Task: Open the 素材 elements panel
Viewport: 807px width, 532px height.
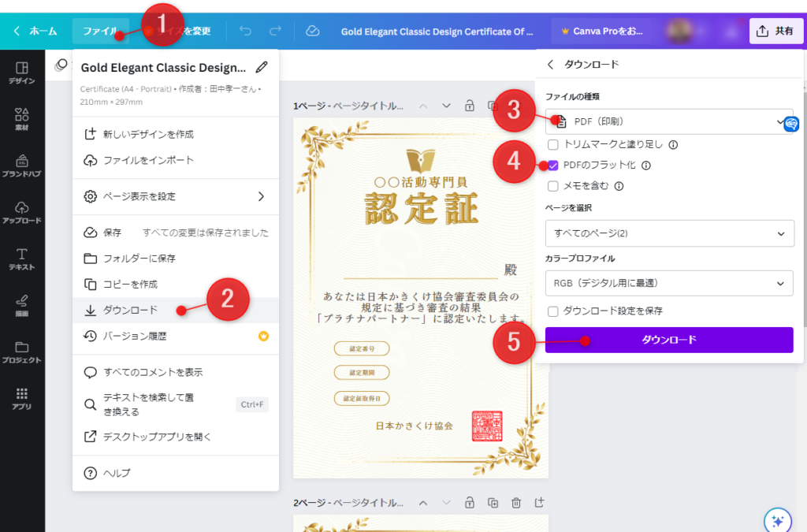Action: [22, 119]
